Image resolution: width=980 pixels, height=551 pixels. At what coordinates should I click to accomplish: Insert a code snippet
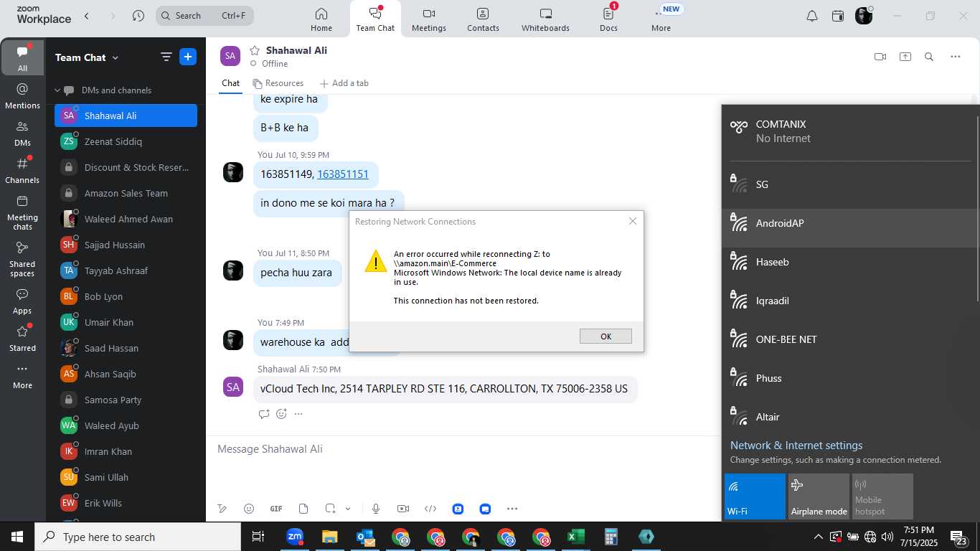pos(430,509)
